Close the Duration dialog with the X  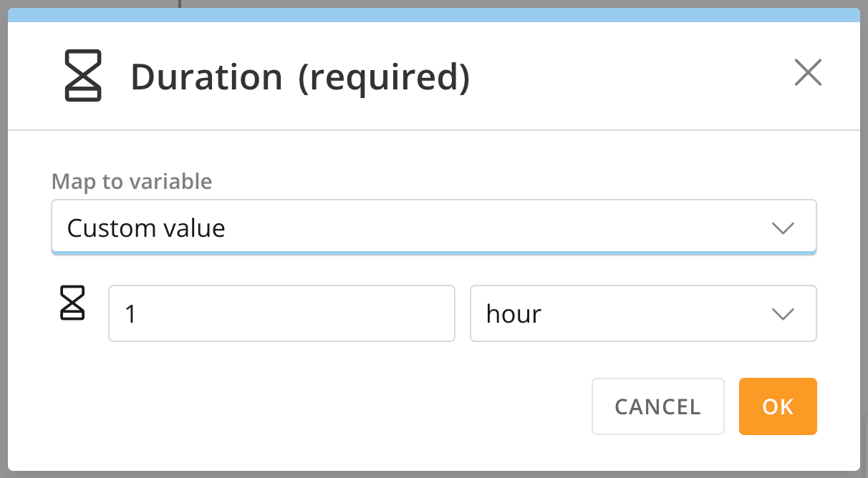point(808,72)
